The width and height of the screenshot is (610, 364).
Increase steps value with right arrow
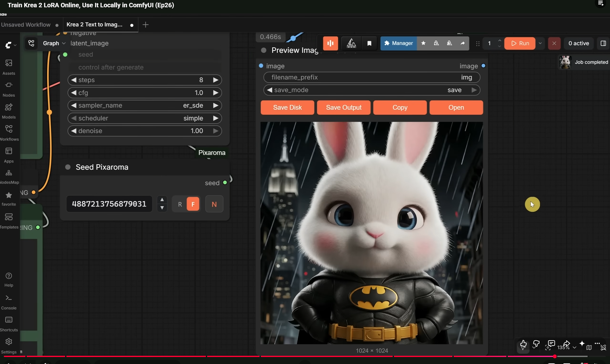(x=216, y=80)
